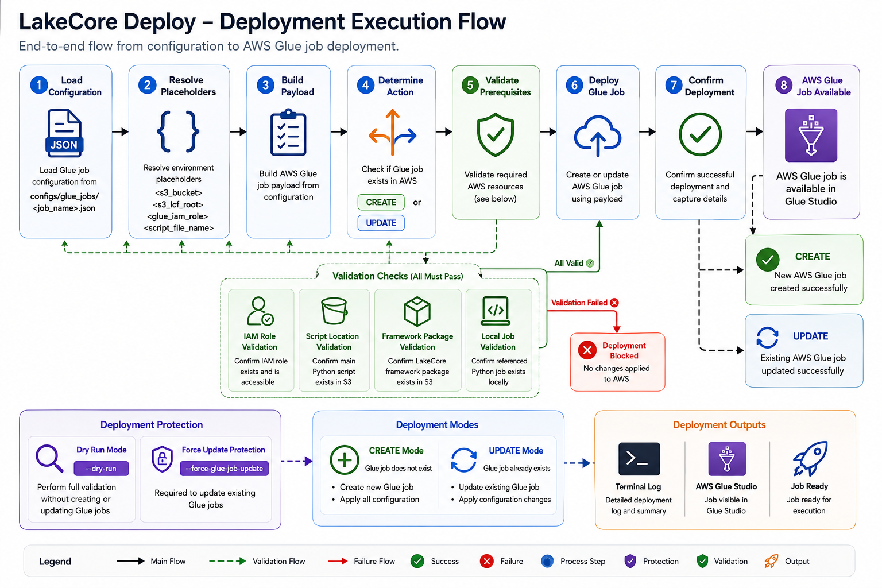Viewport: 882px width, 588px height.
Task: Click the JSON file icon in Load Configuration
Action: coord(64,133)
